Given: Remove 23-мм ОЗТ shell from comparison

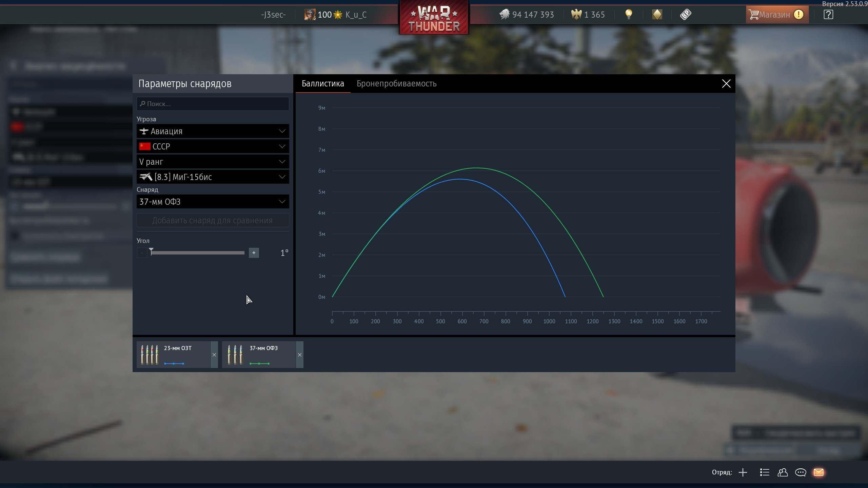Looking at the screenshot, I should pos(214,355).
